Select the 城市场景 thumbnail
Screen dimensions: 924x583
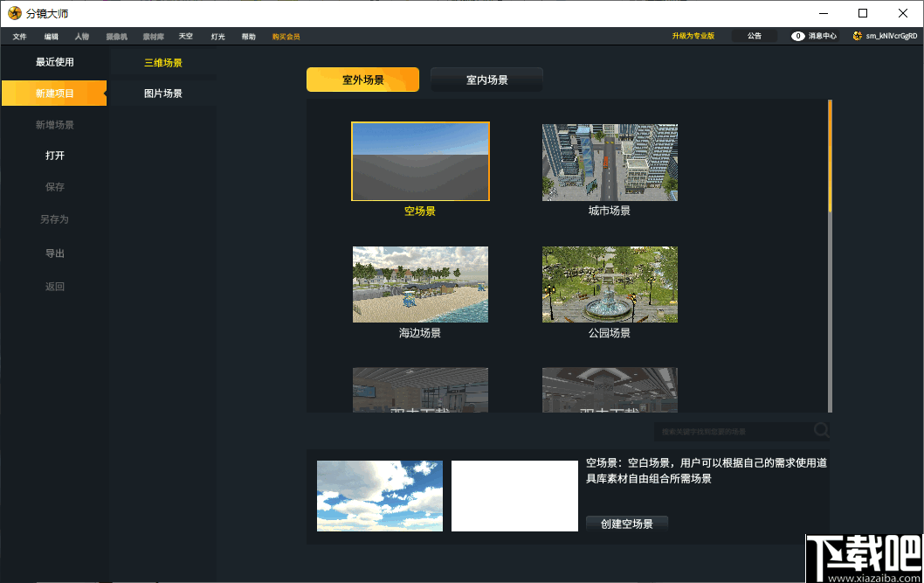(610, 162)
